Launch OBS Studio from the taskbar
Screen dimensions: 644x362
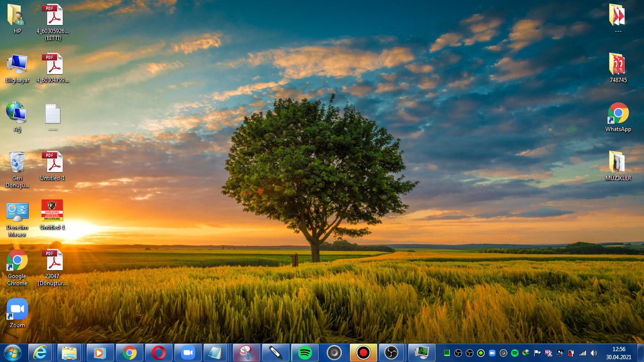tap(392, 352)
